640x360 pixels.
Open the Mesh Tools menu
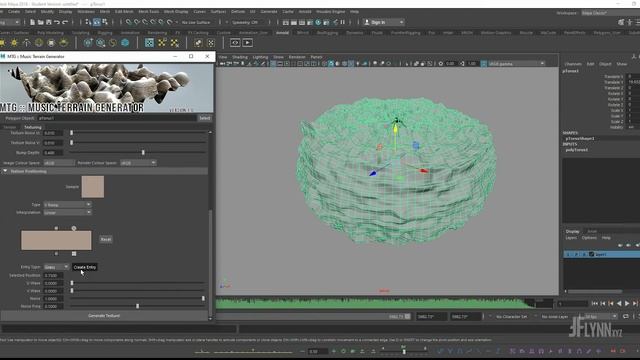click(149, 11)
